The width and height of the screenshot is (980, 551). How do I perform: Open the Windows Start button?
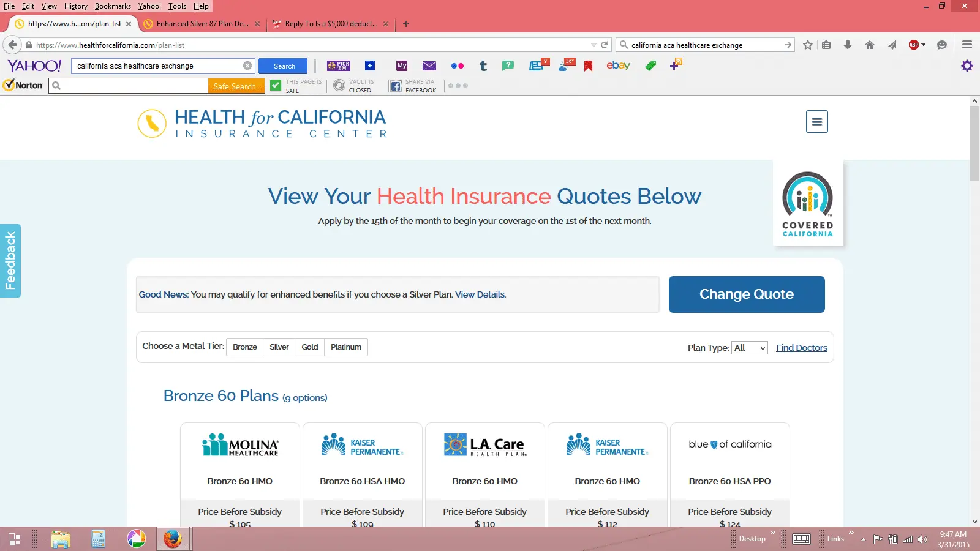(14, 539)
